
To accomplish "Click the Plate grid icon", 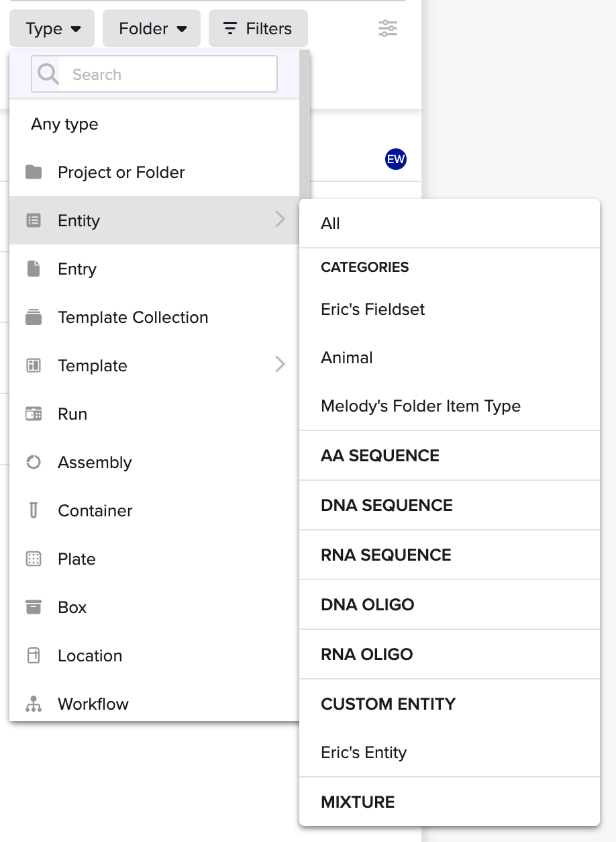I will pyautogui.click(x=34, y=559).
